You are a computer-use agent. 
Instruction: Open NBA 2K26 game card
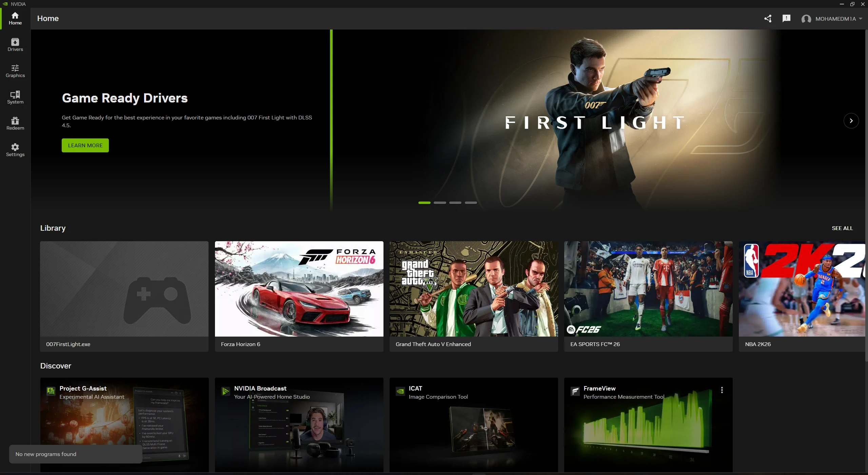pyautogui.click(x=802, y=296)
